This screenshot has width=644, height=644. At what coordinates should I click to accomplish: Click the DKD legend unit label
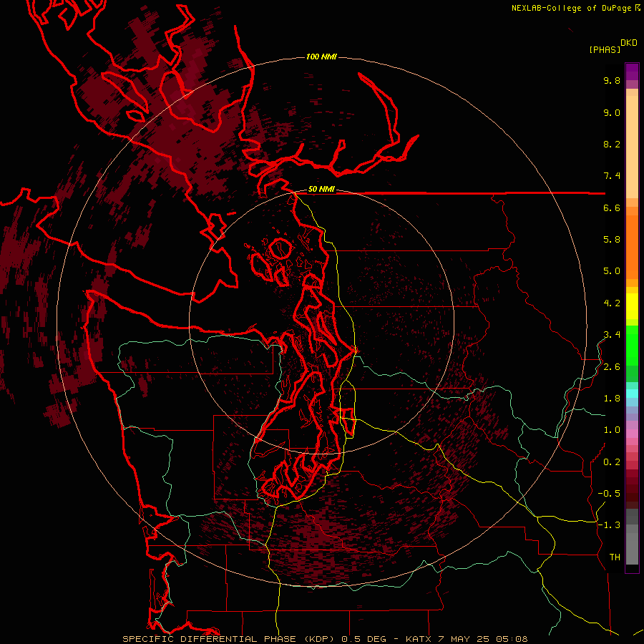629,43
